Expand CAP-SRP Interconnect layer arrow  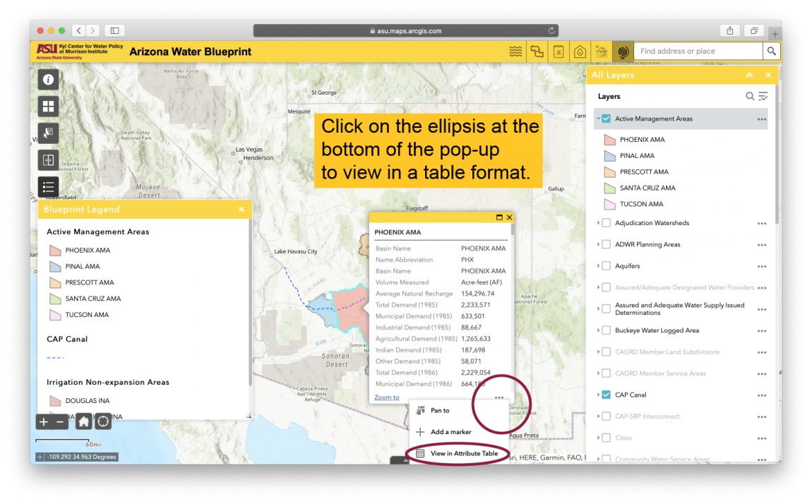point(598,416)
